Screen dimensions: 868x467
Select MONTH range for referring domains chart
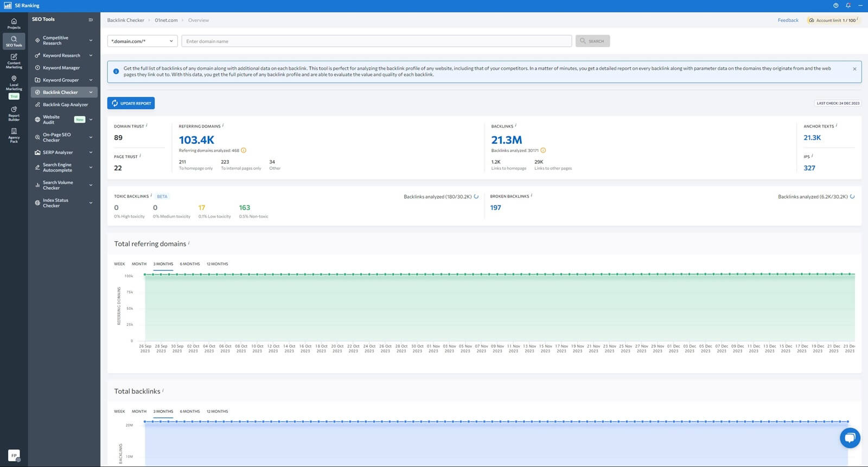click(139, 264)
